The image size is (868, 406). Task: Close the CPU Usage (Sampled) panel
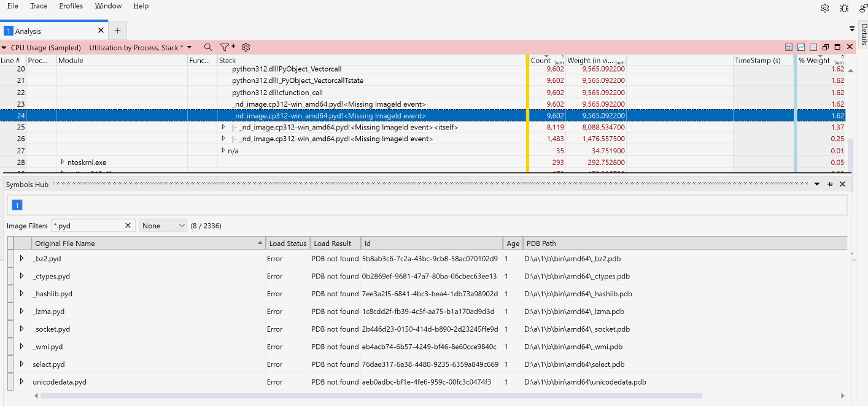[x=850, y=47]
